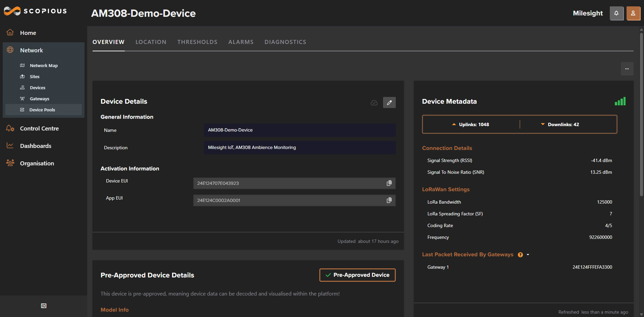The width and height of the screenshot is (644, 317).
Task: Click the Network globe icon
Action: coord(10,50)
